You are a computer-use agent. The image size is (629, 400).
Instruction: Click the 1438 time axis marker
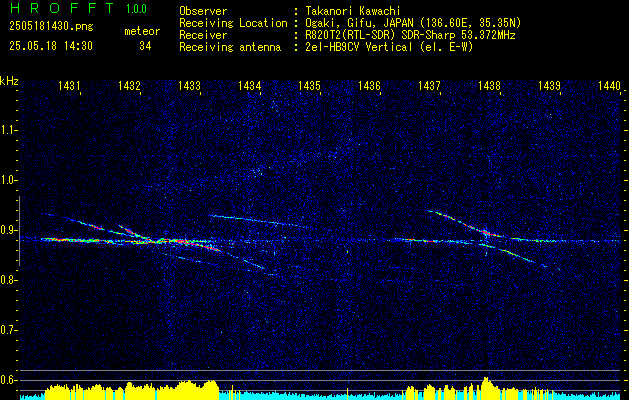coord(489,85)
